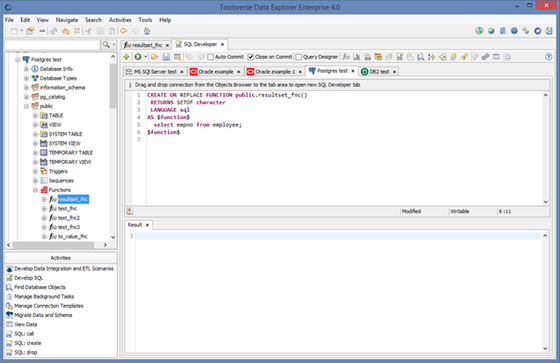The image size is (560, 363).
Task: Click the dark ring icon in top-right toolbar
Action: (538, 31)
